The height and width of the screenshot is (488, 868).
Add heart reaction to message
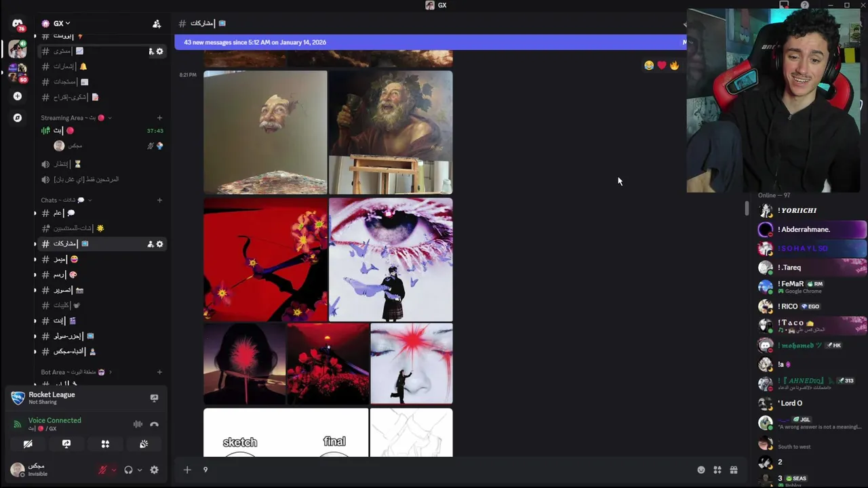662,66
